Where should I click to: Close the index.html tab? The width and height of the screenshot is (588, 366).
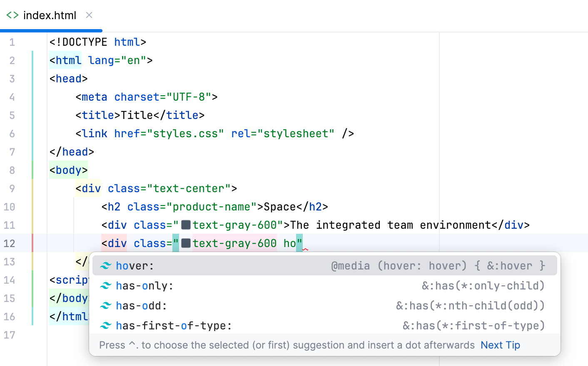89,15
